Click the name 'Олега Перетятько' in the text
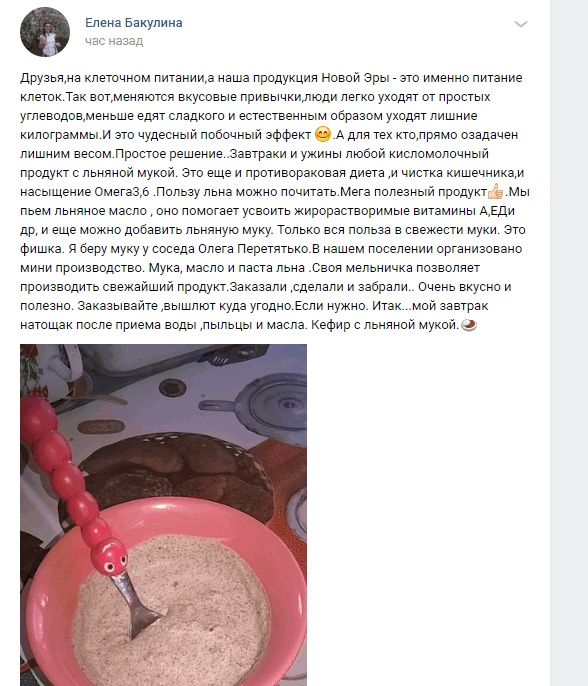Viewport: 588px width, 686px height. coord(254,248)
